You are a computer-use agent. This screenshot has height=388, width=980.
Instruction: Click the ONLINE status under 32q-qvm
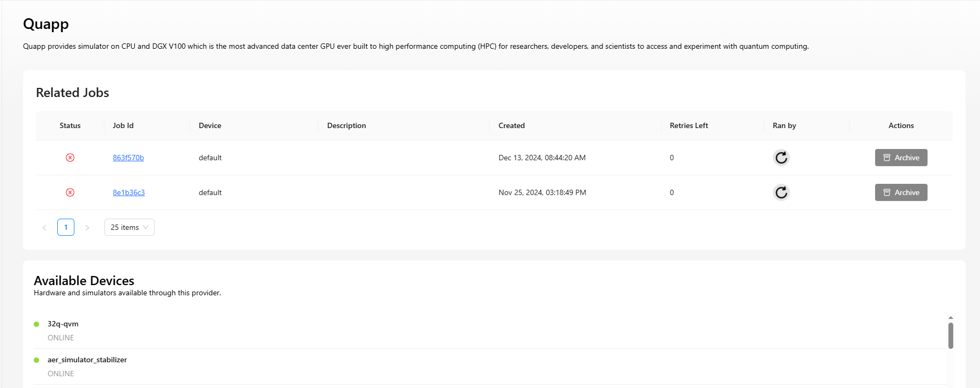pyautogui.click(x=61, y=338)
